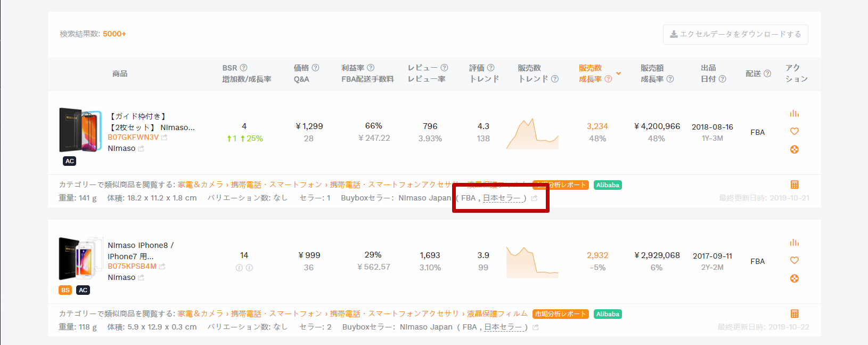The image size is (868, 345).
Task: Open table icon in second product category row
Action: pos(795,314)
